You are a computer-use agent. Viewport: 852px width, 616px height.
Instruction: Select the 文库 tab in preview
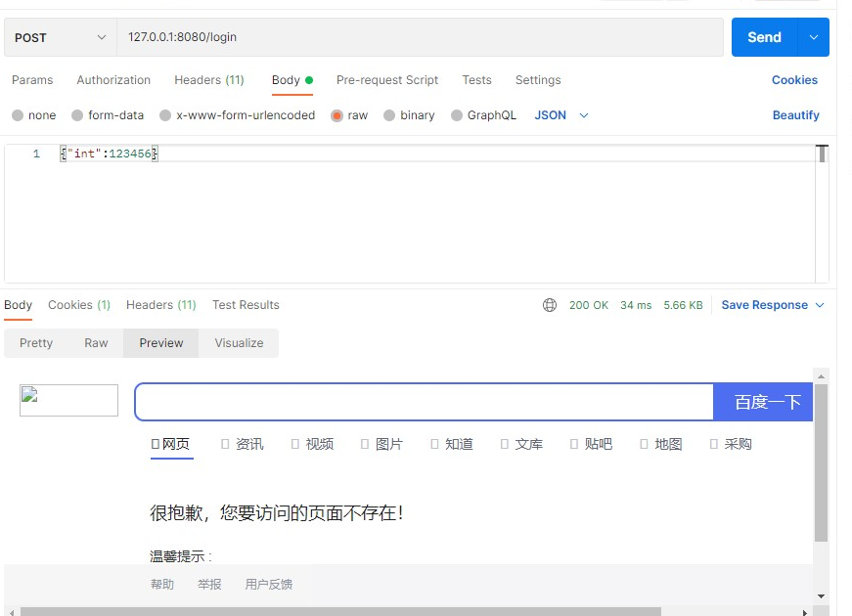tap(521, 444)
